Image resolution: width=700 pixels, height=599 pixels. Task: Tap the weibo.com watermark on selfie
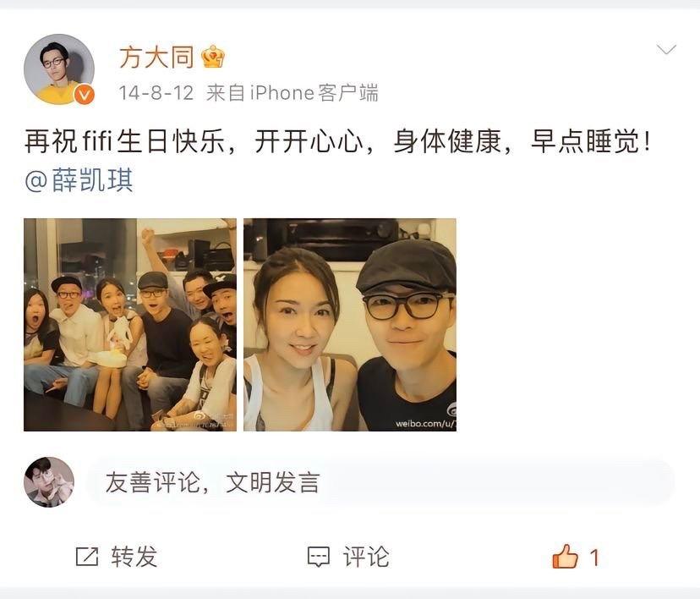[x=425, y=424]
